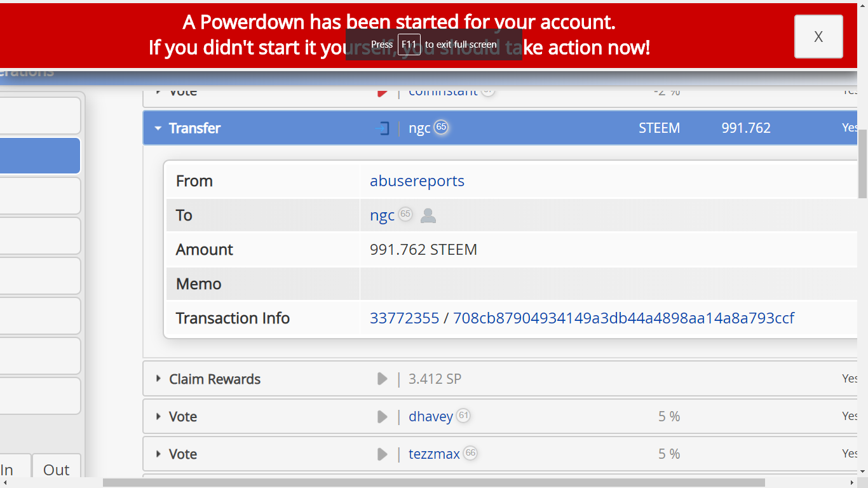Click the Claim Rewards label
The height and width of the screenshot is (488, 868).
[x=215, y=379]
